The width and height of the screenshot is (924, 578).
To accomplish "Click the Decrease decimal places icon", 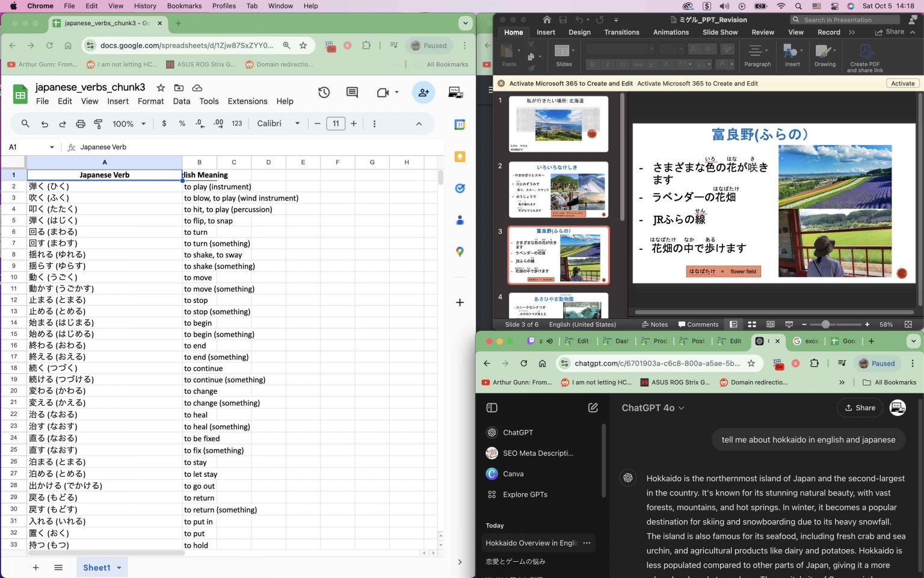I will coord(200,123).
